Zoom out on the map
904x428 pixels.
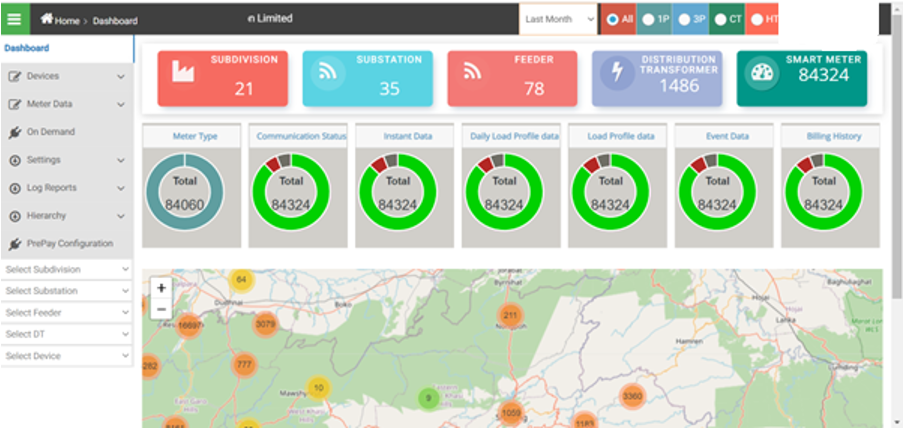162,309
